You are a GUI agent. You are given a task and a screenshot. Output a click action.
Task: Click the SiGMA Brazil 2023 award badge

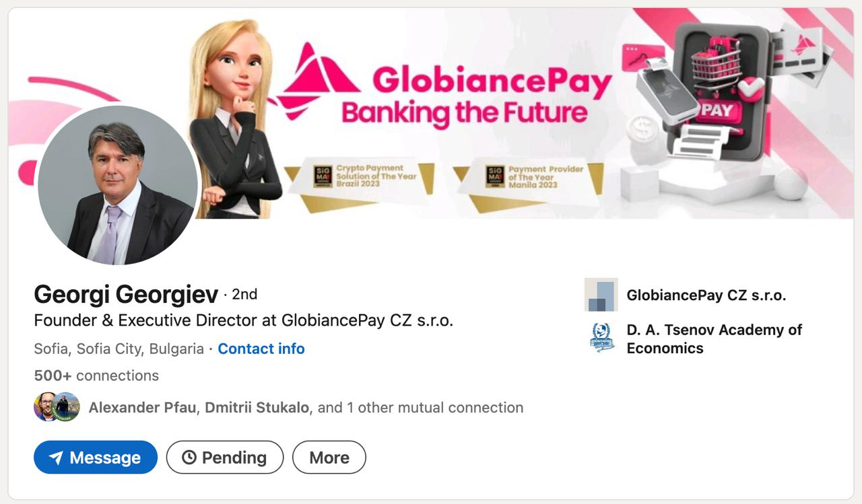click(323, 176)
